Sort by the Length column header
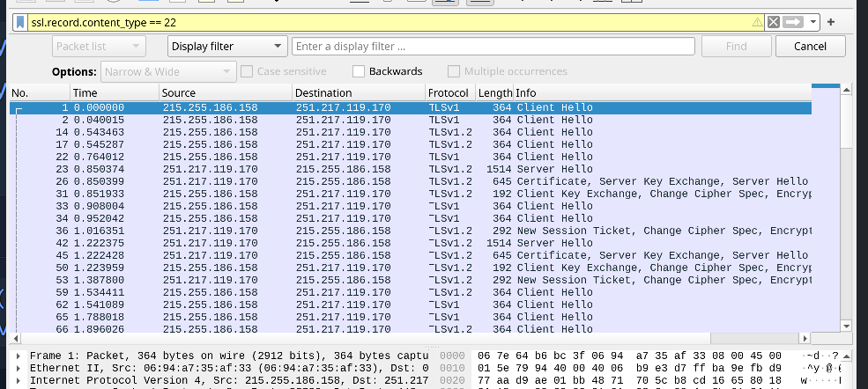The height and width of the screenshot is (389, 868). 495,92
